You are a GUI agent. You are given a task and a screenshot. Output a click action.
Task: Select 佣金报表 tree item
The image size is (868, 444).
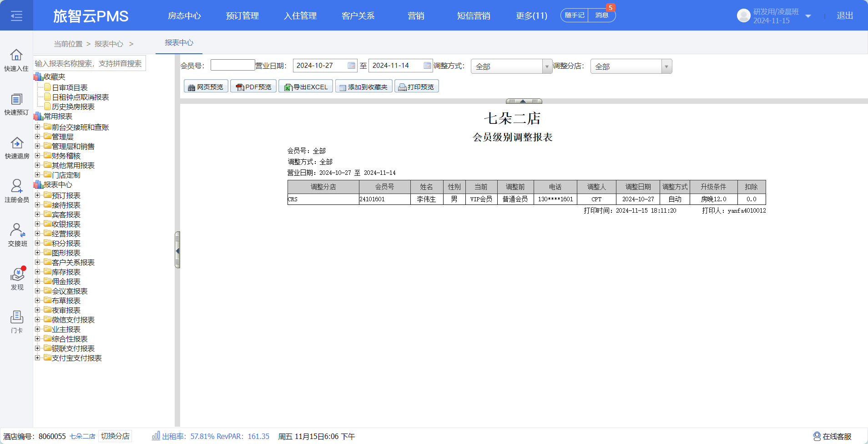66,281
